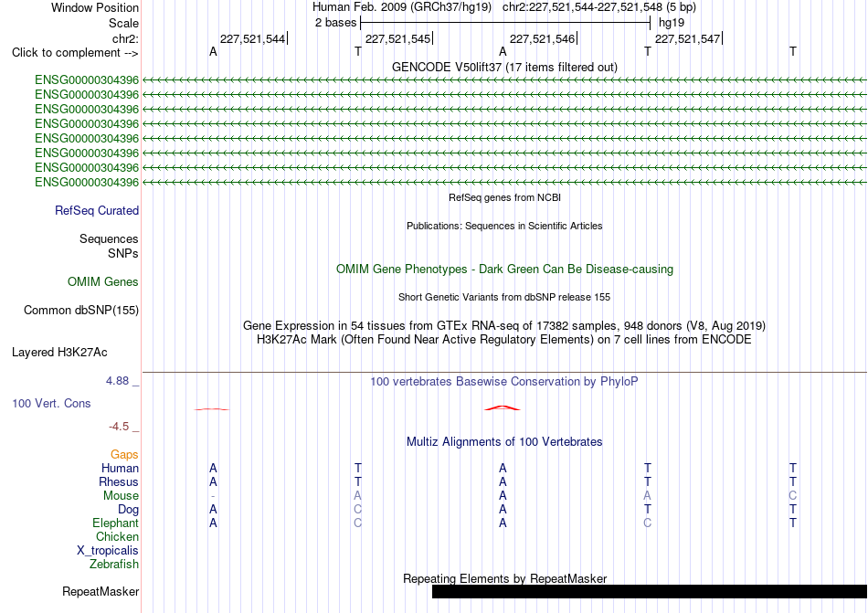Open Multiz Alignments of 100 Vertebrates title
Viewport: 868px width, 613px height.
[x=504, y=441]
